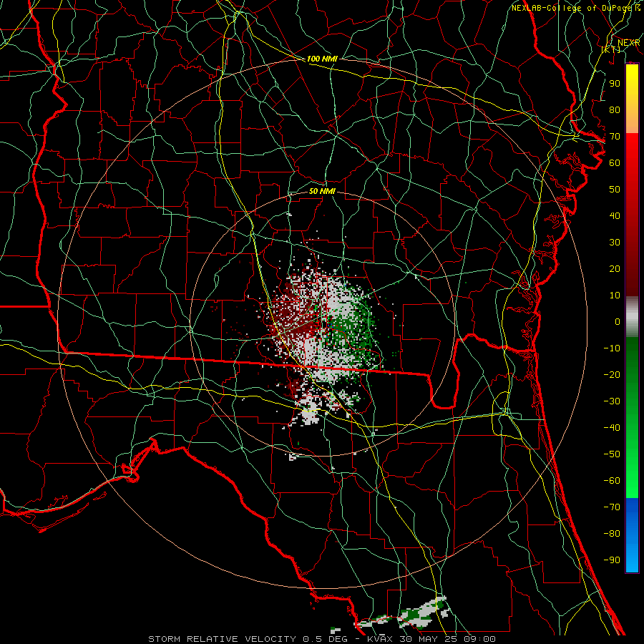Click the "30" velocity scale value
This screenshot has height=644, width=644.
(x=615, y=243)
